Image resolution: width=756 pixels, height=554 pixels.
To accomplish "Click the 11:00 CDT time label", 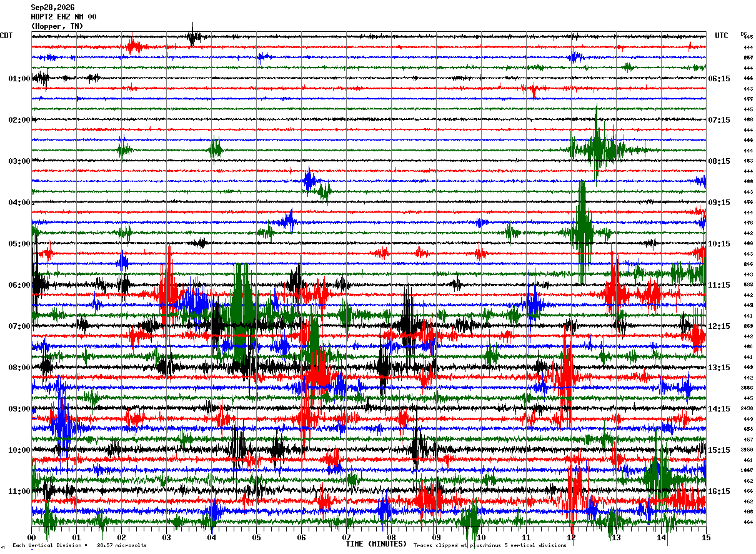I will tap(19, 491).
